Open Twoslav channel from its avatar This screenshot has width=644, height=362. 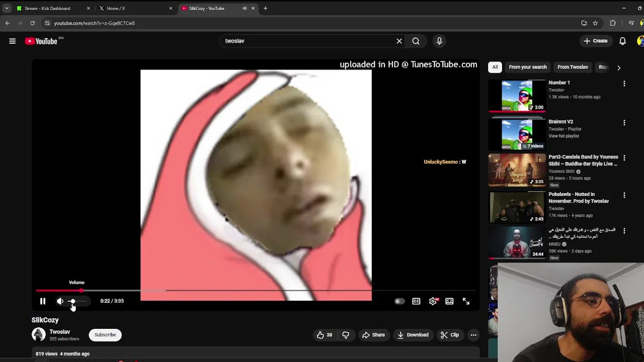pyautogui.click(x=39, y=335)
